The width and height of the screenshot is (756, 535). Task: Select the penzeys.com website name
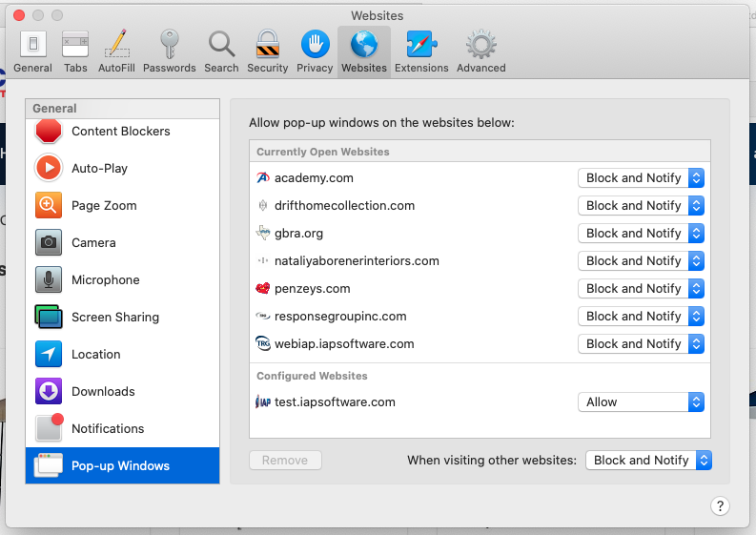(313, 289)
